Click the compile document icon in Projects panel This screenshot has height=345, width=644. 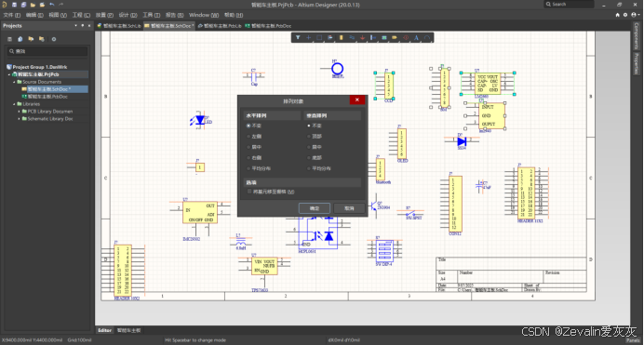[20, 39]
